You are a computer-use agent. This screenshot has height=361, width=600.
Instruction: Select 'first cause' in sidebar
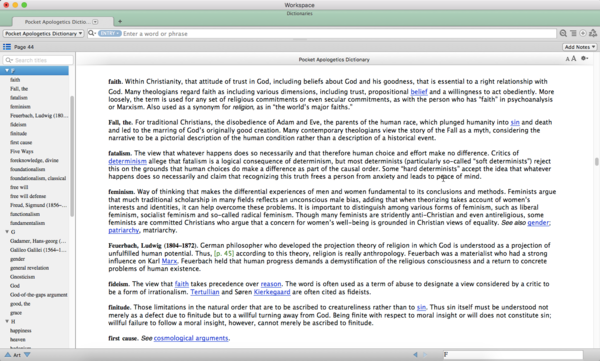(21, 142)
